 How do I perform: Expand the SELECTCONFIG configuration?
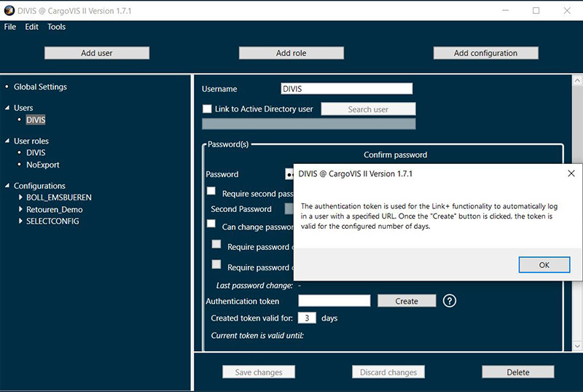click(20, 221)
